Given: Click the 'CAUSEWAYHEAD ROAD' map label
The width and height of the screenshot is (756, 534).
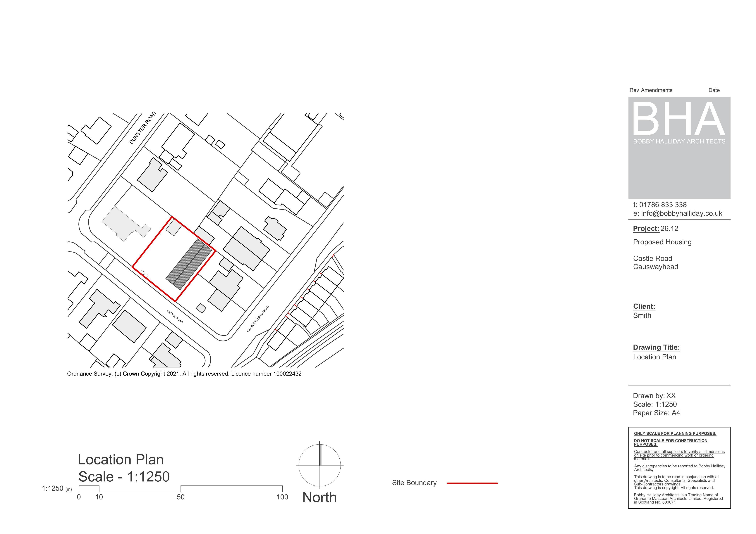Looking at the screenshot, I should coord(258,319).
